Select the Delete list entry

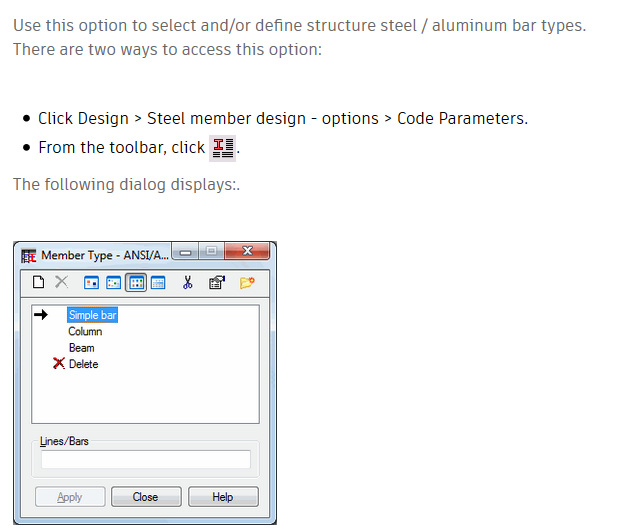click(83, 364)
